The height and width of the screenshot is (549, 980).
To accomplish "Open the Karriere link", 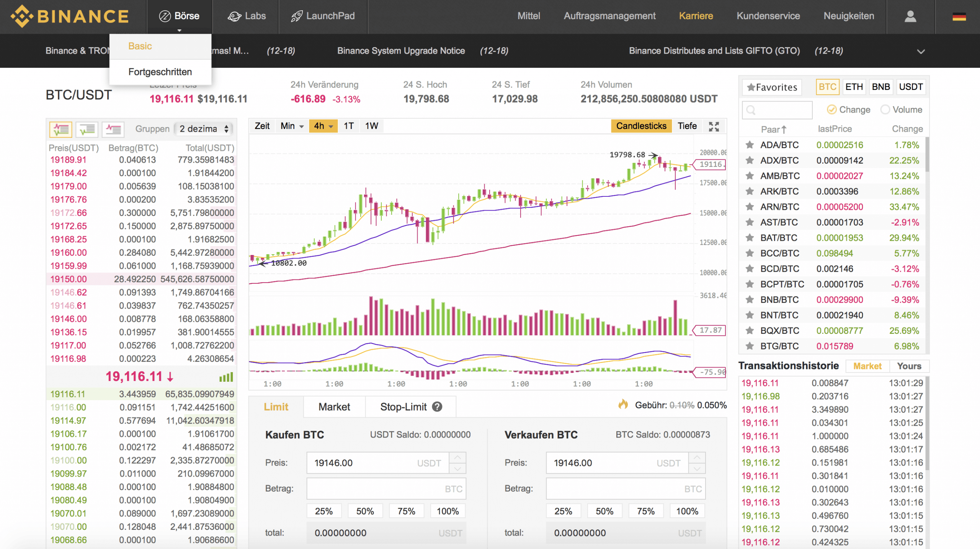I will (696, 16).
